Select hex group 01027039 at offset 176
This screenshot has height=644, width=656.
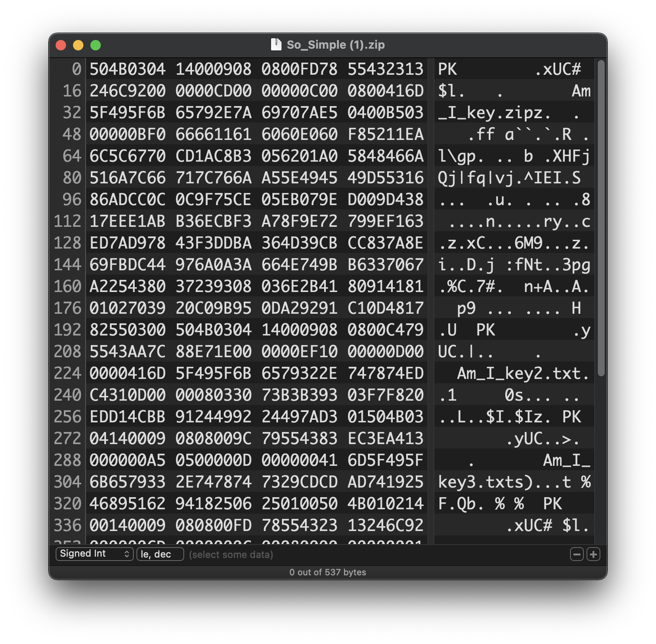[127, 308]
